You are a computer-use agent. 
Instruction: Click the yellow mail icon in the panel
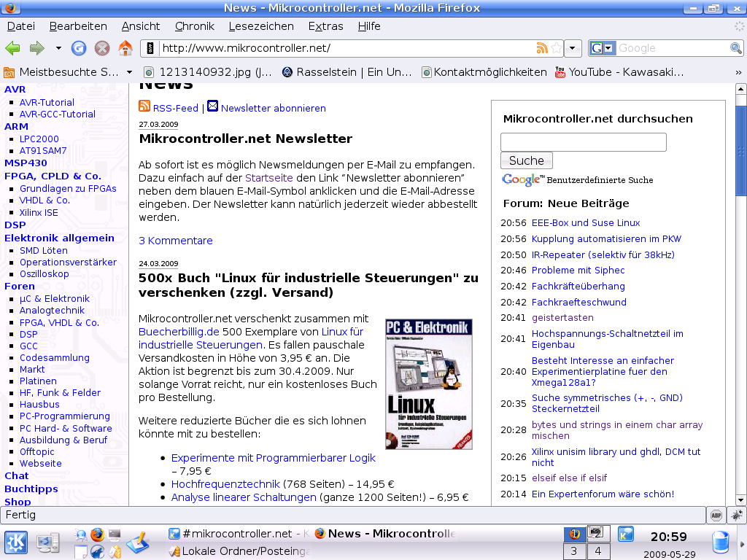pos(115,551)
